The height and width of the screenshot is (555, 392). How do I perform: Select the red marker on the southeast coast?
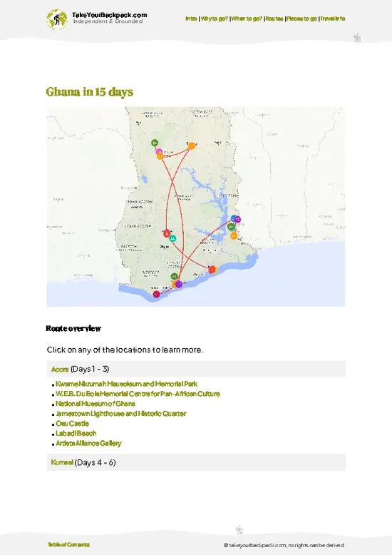(212, 270)
